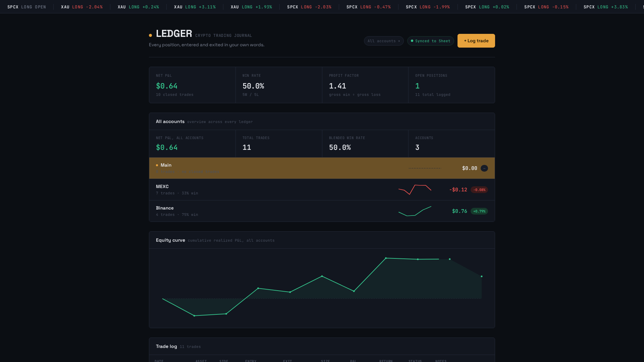
Task: Click the +0.79% badge on Binance row
Action: coord(479,211)
